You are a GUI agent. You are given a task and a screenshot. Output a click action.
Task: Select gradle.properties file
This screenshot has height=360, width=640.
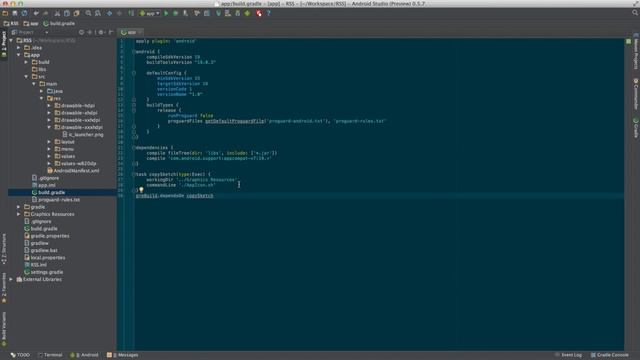pos(47,236)
